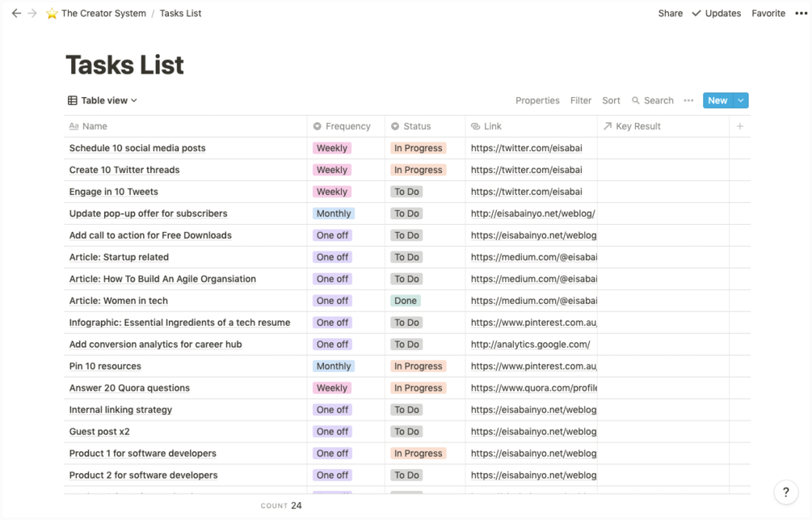
Task: Open the help question mark button
Action: pos(786,492)
